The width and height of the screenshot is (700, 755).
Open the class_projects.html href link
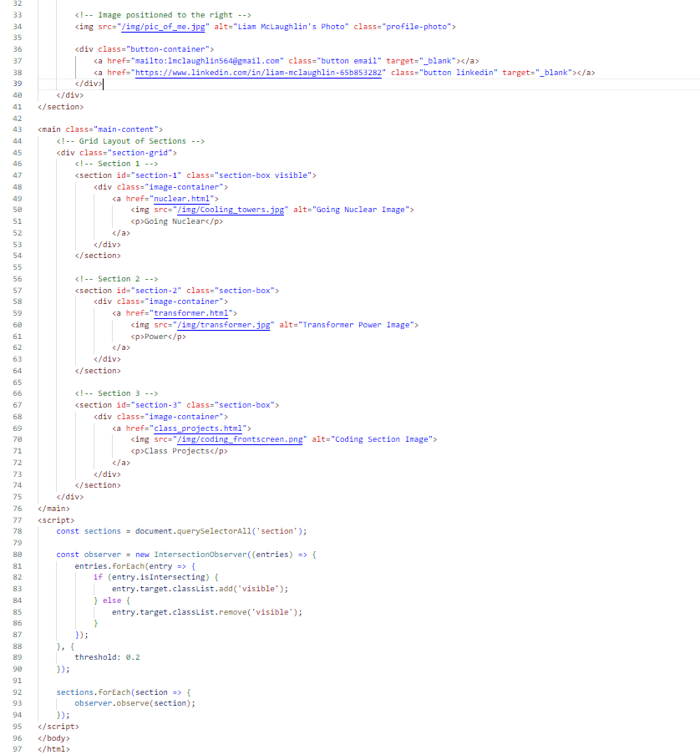(199, 429)
